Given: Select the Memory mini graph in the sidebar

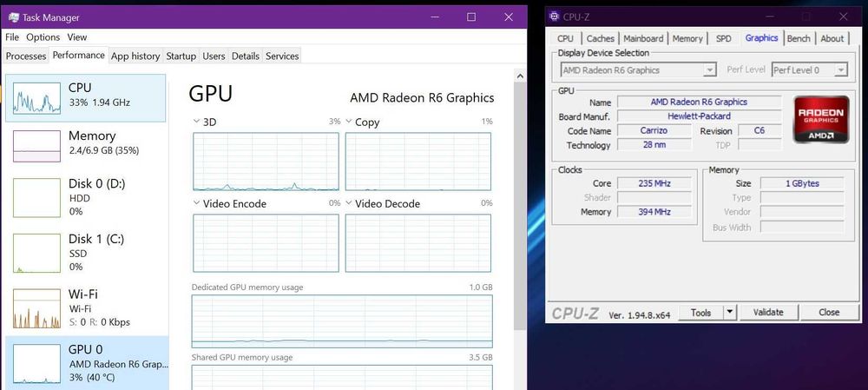Looking at the screenshot, I should pyautogui.click(x=36, y=146).
